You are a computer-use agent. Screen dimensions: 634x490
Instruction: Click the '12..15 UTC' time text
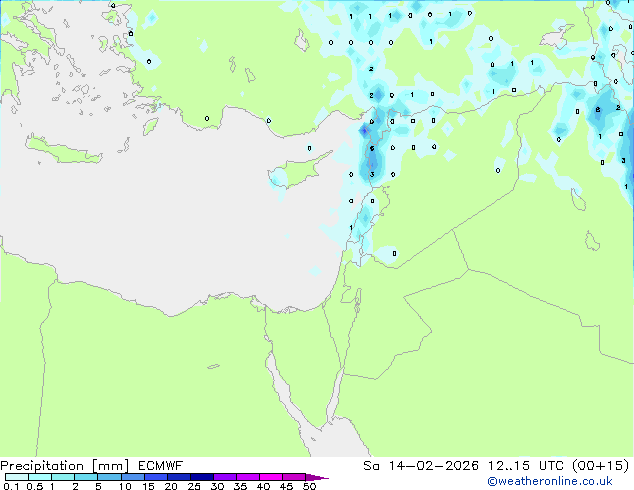tap(527, 466)
